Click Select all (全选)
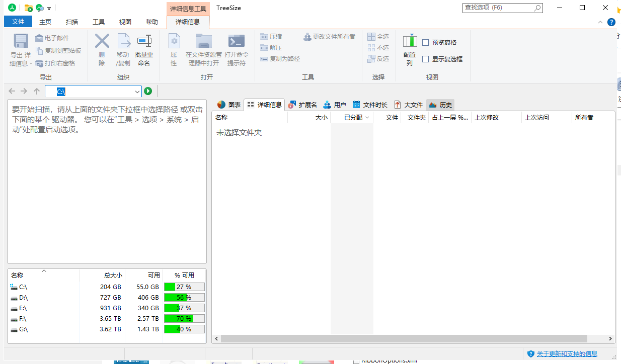 click(378, 37)
